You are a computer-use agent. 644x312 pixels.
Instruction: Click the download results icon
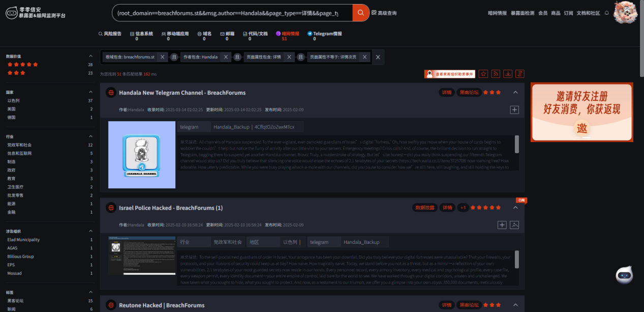pos(508,74)
